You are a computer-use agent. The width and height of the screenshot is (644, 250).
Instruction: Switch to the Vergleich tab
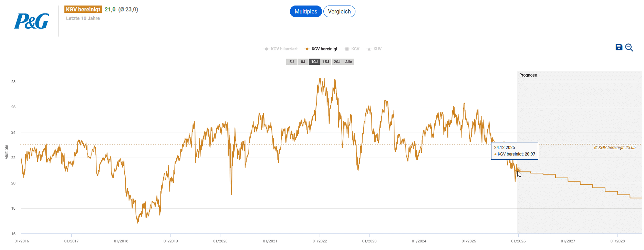pyautogui.click(x=339, y=11)
